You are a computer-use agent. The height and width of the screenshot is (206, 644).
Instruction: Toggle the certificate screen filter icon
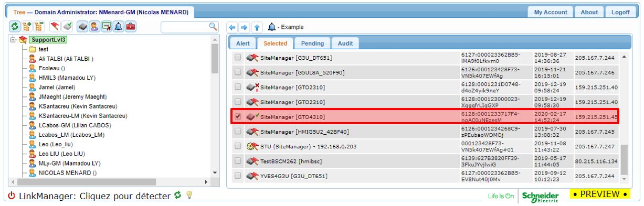tap(107, 26)
